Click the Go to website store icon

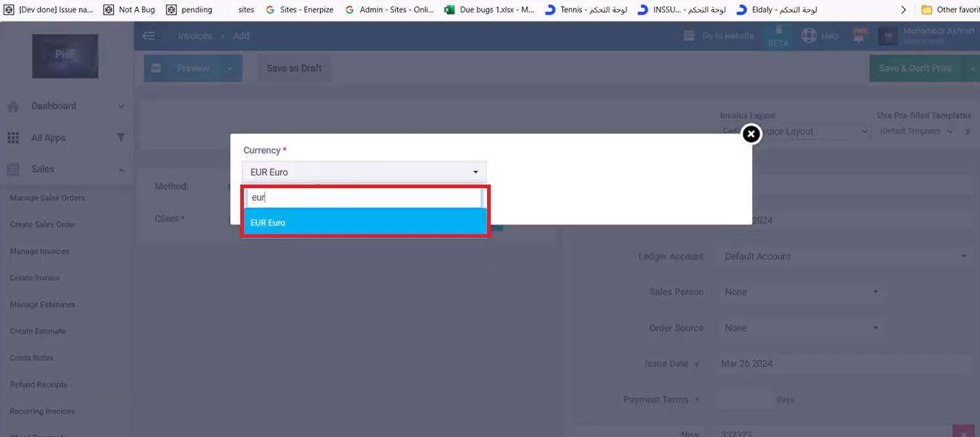[689, 36]
